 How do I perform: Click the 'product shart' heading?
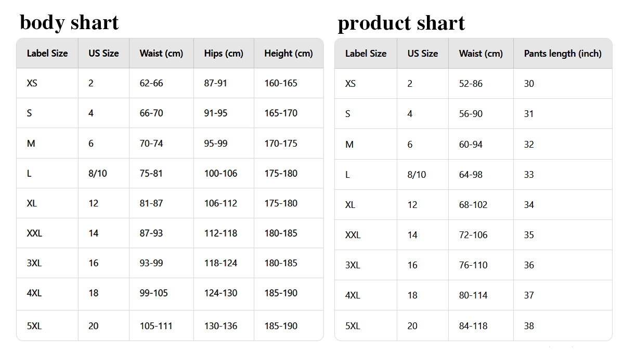[x=401, y=23]
